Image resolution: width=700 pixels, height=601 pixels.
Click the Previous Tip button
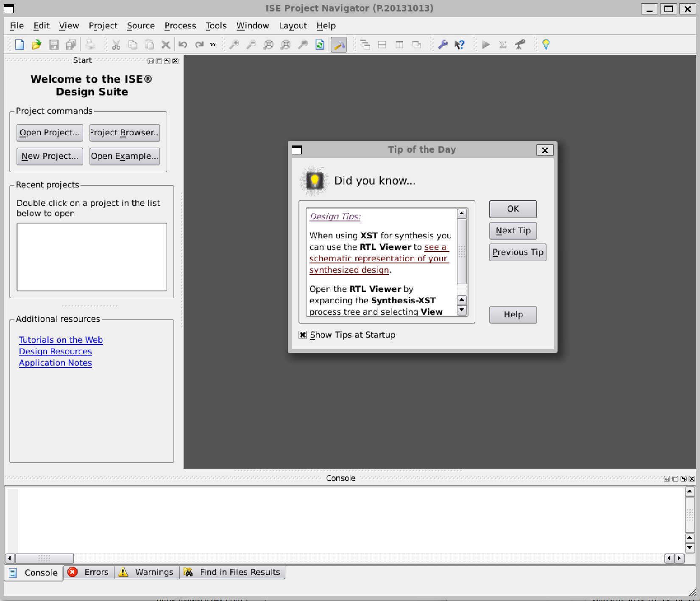(x=518, y=252)
